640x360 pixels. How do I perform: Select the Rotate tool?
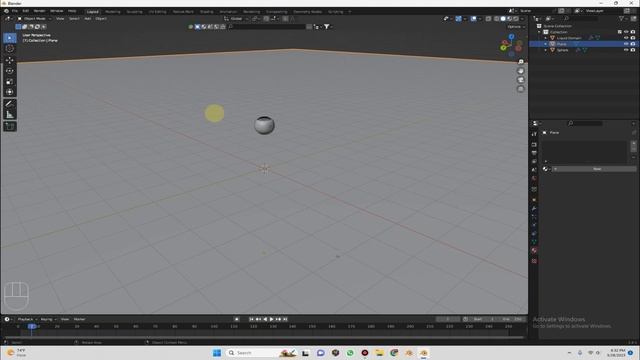[x=10, y=71]
